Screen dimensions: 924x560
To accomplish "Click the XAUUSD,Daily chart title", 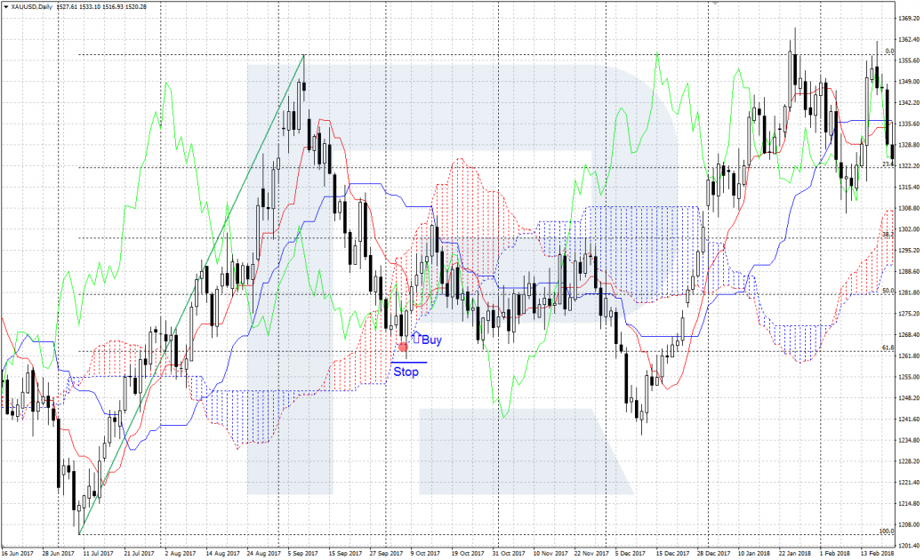I will click(32, 6).
